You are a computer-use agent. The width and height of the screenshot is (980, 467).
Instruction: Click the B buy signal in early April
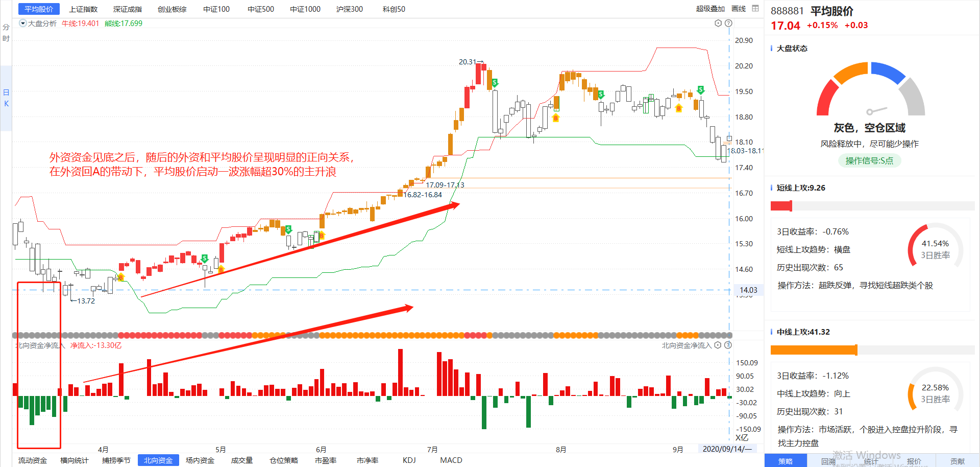click(121, 277)
